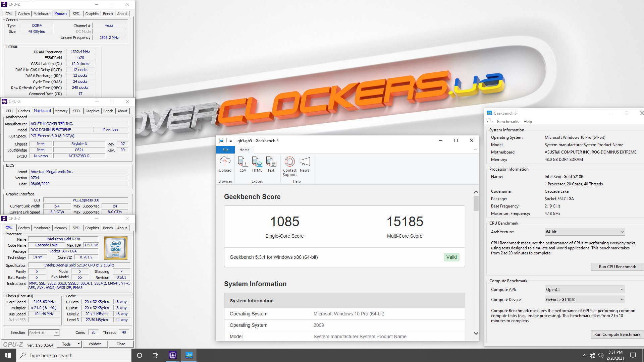Switch to CPU-Z from the taskbar

click(x=173, y=355)
